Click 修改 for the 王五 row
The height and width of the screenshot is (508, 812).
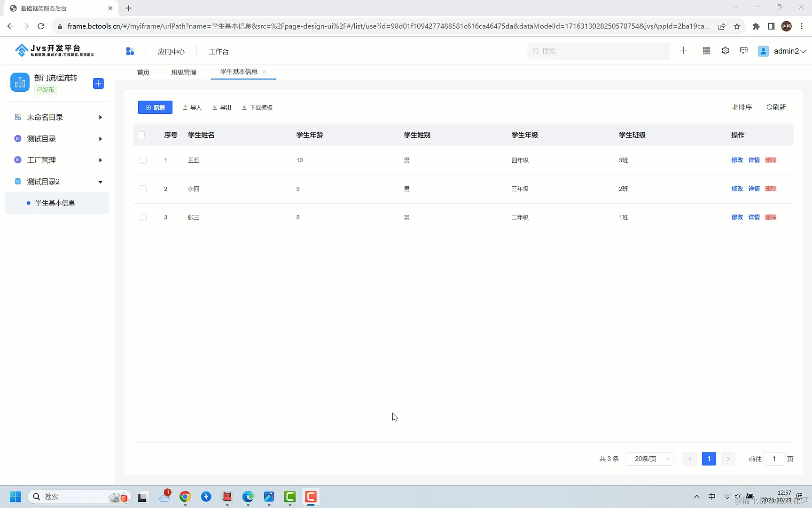pyautogui.click(x=737, y=160)
